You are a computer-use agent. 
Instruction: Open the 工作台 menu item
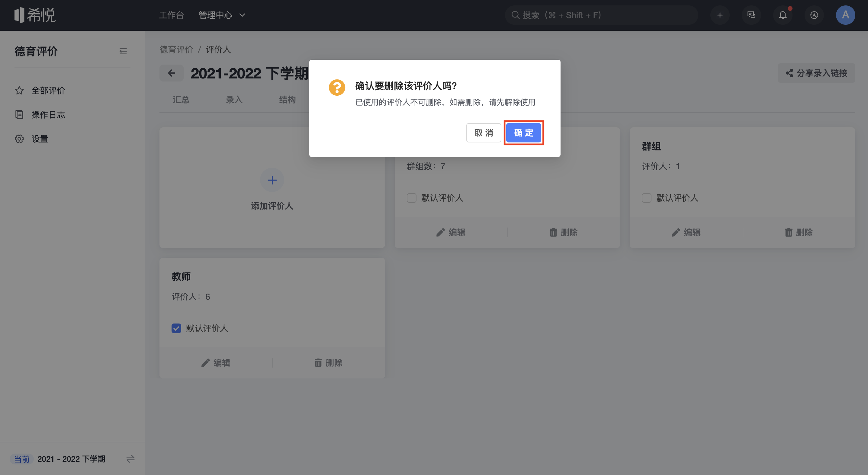tap(171, 15)
